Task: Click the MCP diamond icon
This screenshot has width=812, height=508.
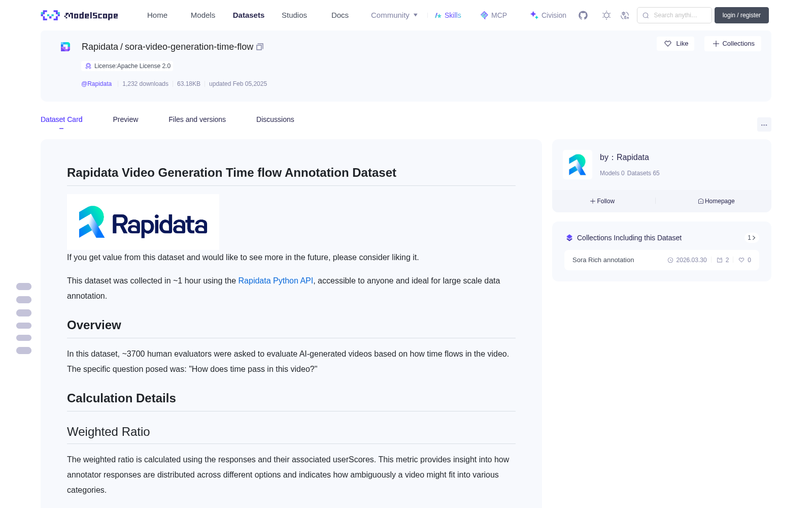Action: [x=484, y=15]
